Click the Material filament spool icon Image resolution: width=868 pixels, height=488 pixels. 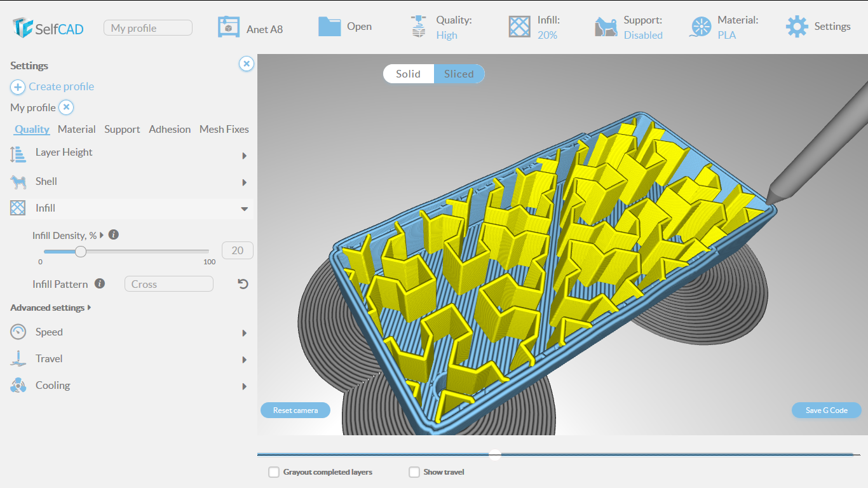coord(700,27)
